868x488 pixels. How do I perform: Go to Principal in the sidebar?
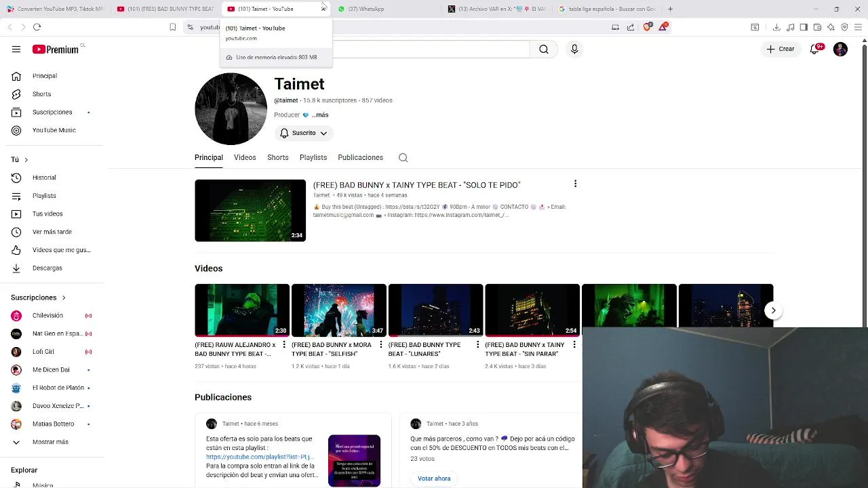tap(45, 76)
